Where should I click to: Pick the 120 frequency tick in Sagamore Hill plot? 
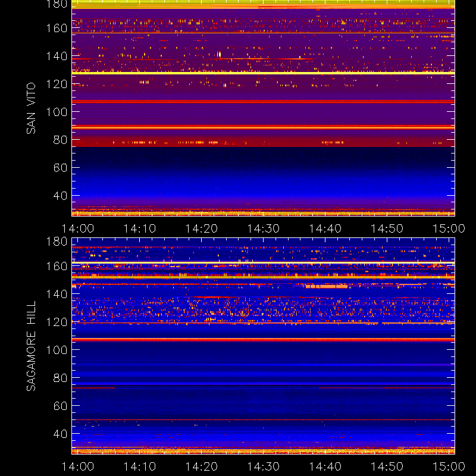coord(57,322)
